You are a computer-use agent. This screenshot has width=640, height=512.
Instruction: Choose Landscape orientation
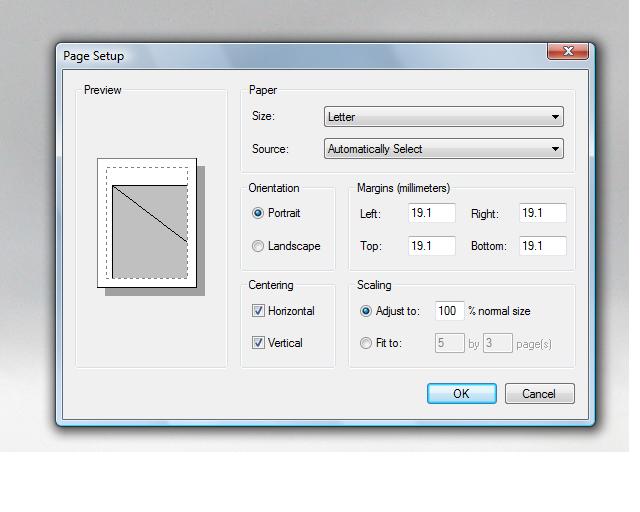[x=258, y=246]
